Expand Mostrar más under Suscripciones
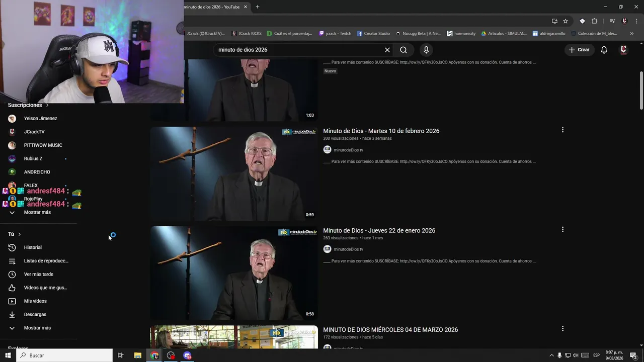 38,212
